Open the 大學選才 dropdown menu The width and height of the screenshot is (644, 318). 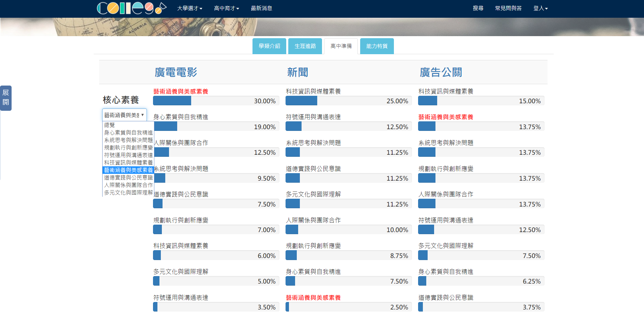[x=189, y=8]
